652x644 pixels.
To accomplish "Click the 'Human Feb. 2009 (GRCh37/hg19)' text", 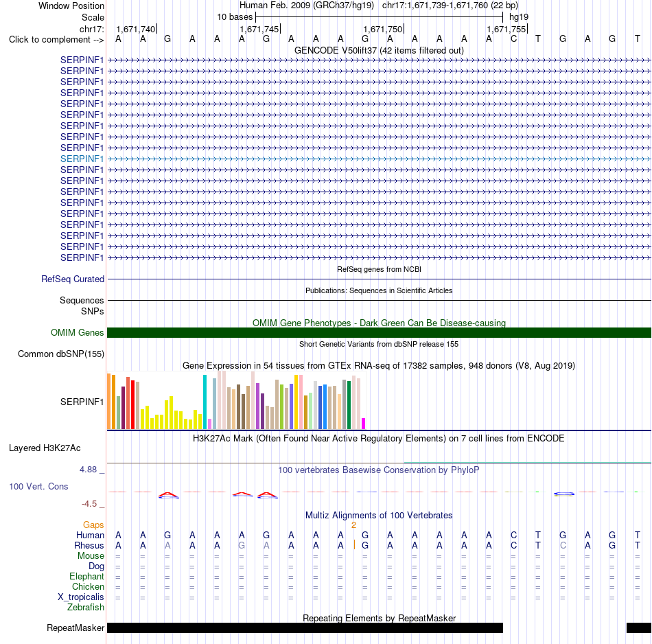I will click(x=307, y=5).
